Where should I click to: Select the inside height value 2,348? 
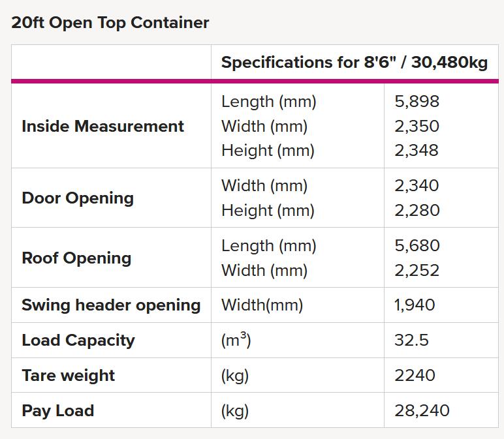coord(417,150)
